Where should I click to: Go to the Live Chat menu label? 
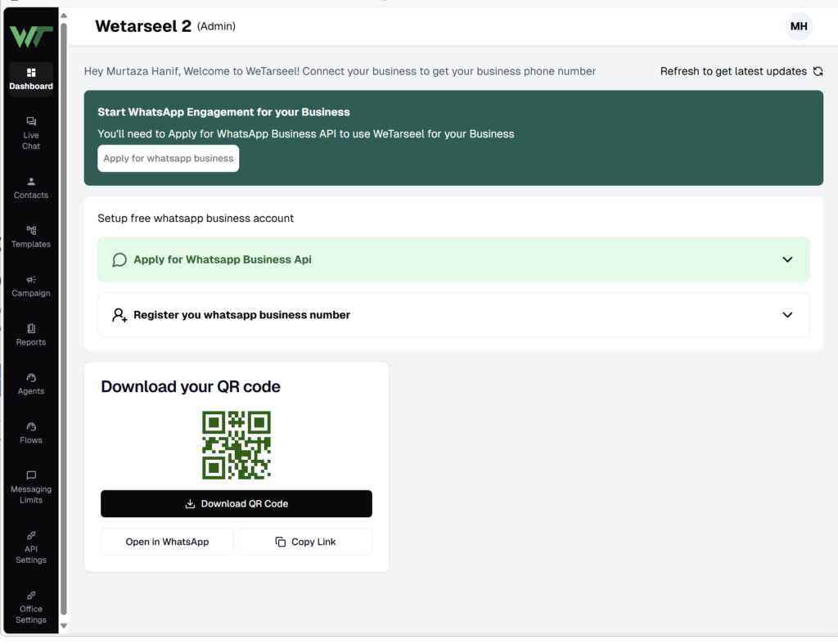click(31, 141)
